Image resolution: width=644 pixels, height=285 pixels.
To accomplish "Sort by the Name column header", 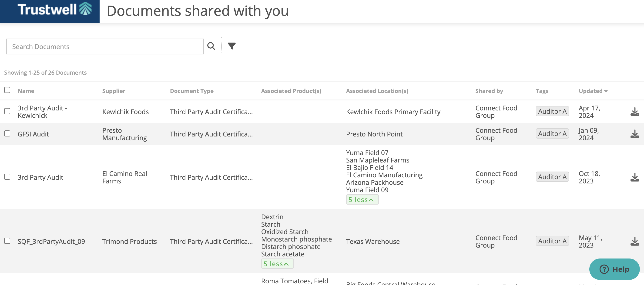I will click(x=26, y=91).
